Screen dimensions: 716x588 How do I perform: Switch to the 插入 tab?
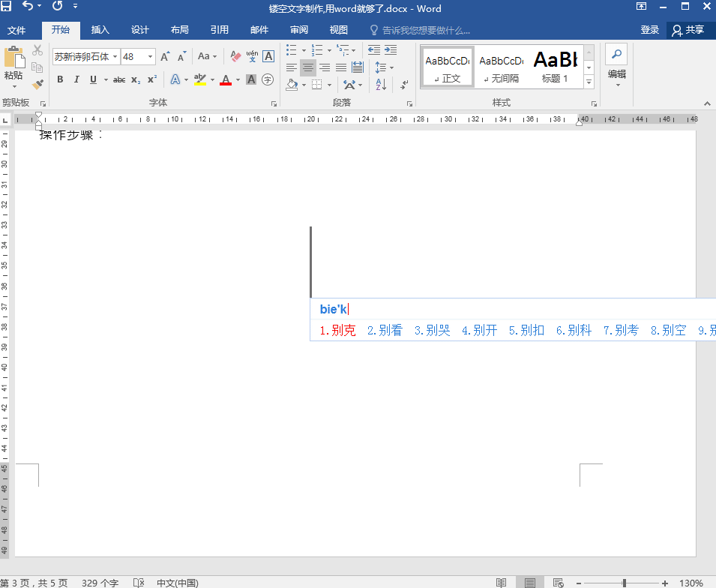click(x=100, y=30)
